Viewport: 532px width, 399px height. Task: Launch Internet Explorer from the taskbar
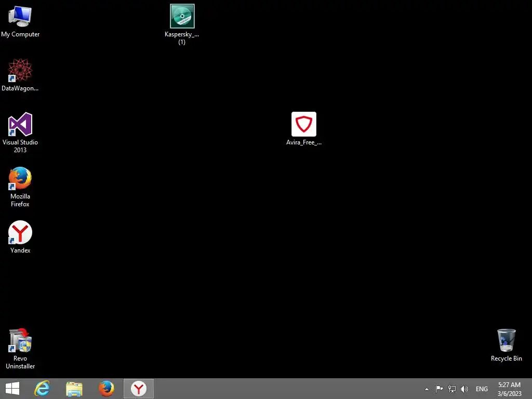pos(42,389)
